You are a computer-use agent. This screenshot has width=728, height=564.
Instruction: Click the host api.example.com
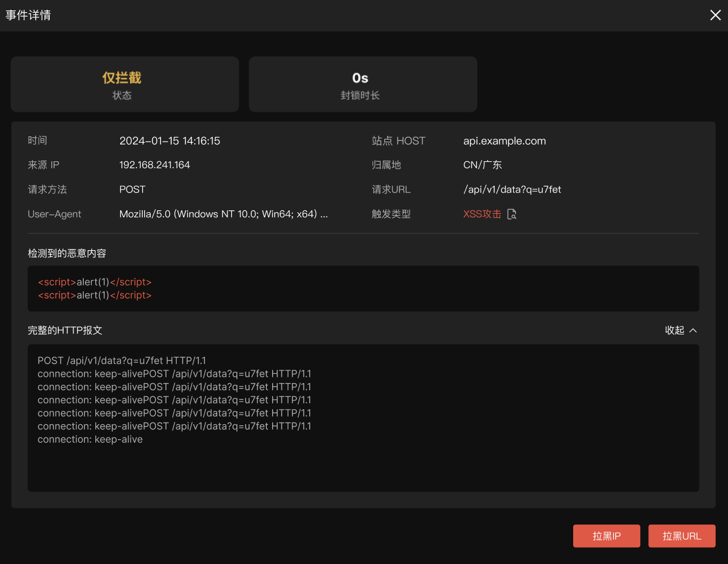click(x=504, y=141)
